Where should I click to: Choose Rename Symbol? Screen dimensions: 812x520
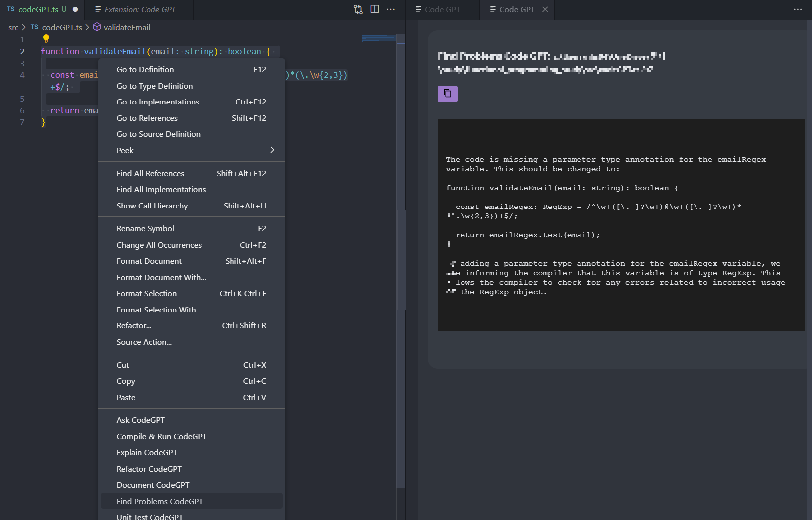click(192, 229)
